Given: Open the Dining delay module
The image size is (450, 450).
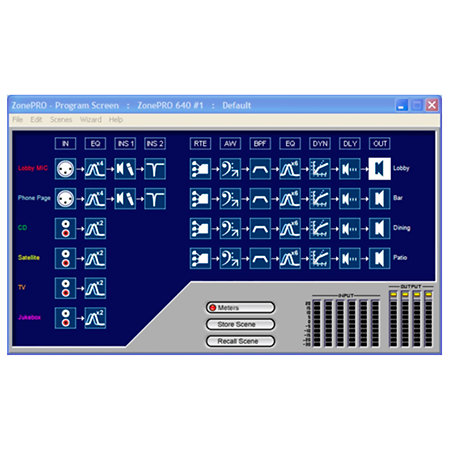Looking at the screenshot, I should 350,228.
